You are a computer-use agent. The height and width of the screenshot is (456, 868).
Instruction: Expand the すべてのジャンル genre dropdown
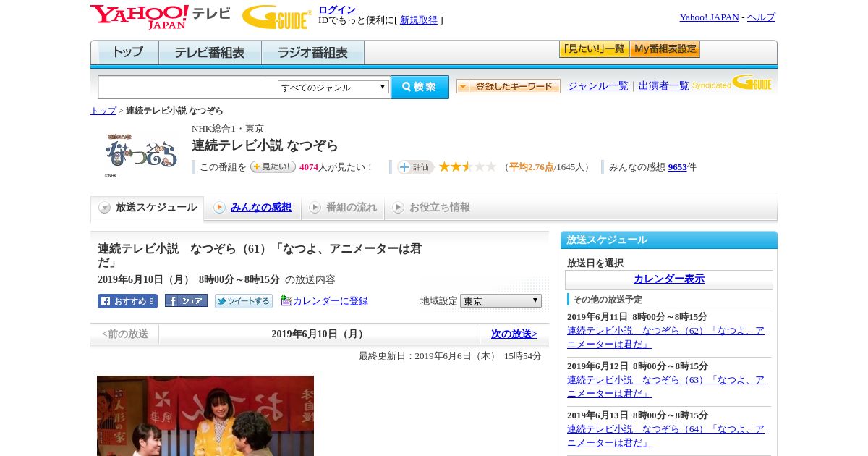coord(333,87)
